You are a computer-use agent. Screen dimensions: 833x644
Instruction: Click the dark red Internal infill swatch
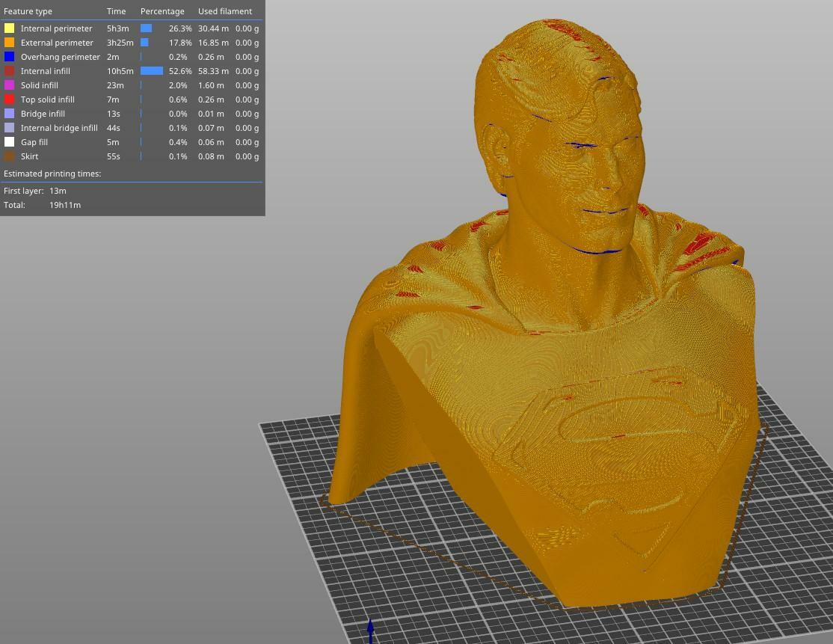pyautogui.click(x=9, y=71)
